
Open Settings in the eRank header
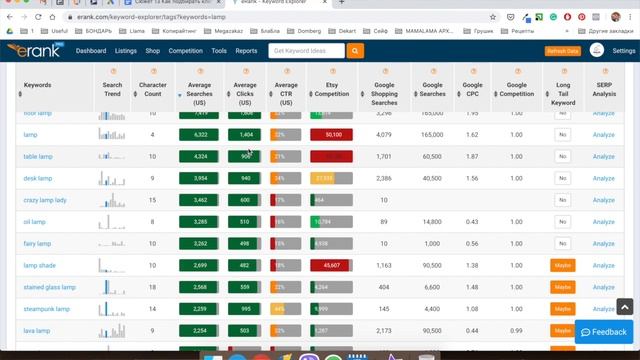624,51
